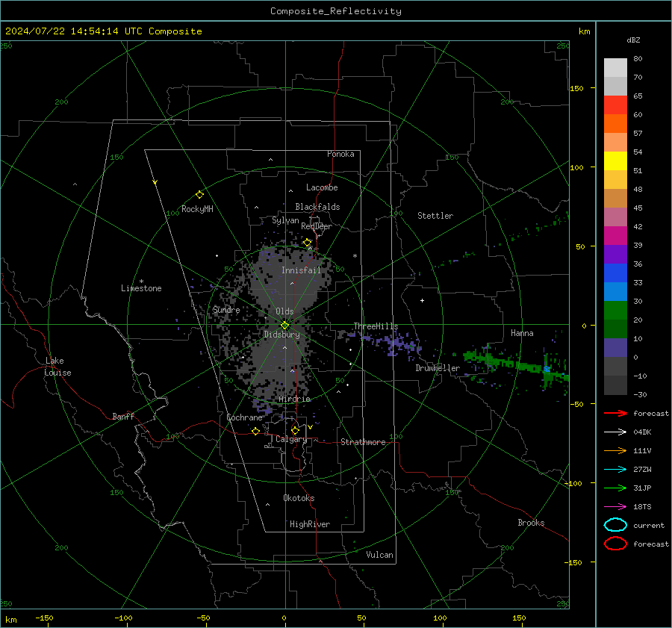This screenshot has height=628, width=672.
Task: Click the RedDeer city label
Action: click(317, 226)
